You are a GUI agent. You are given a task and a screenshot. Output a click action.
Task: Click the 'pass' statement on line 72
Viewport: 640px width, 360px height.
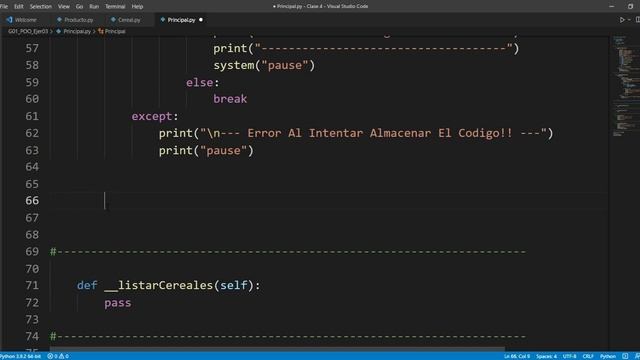118,303
